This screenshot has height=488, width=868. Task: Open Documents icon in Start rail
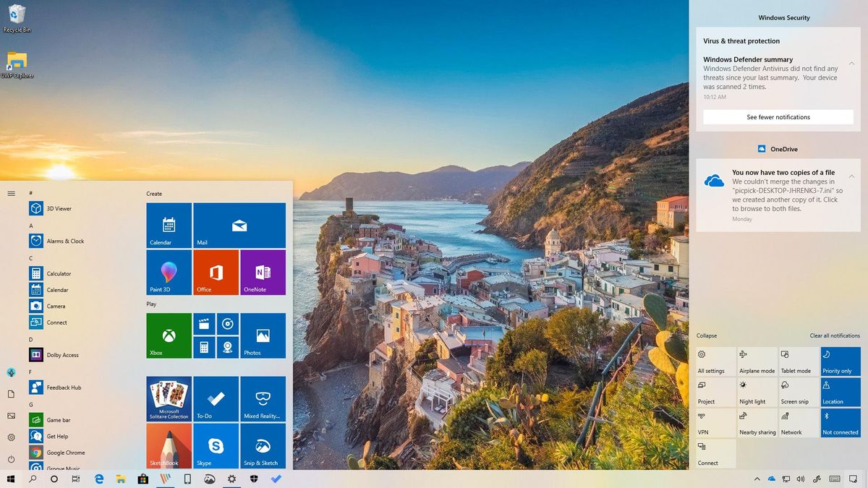point(11,394)
